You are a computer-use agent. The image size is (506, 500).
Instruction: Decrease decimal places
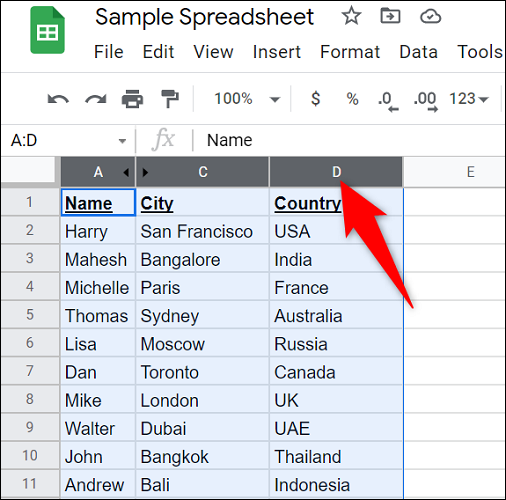point(388,101)
